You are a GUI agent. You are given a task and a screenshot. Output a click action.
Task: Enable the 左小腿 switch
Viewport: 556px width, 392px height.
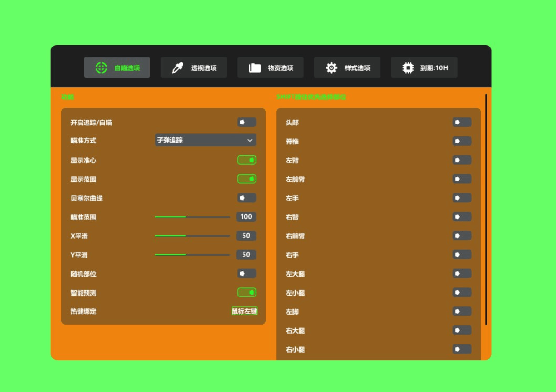462,292
